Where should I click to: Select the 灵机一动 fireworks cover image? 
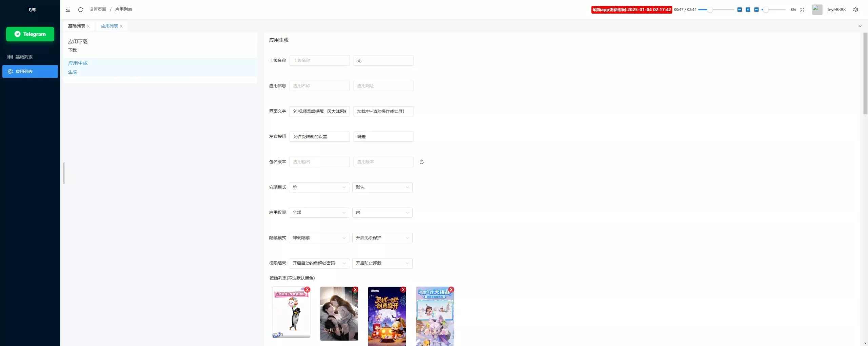[387, 316]
